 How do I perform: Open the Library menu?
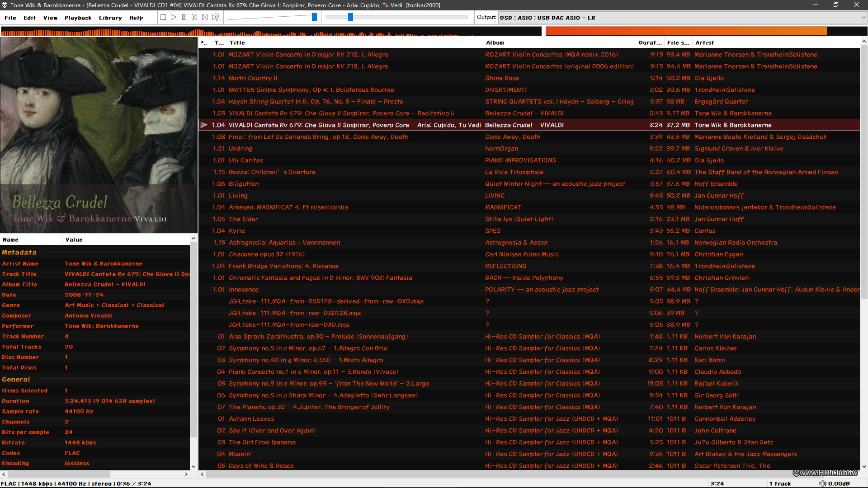[110, 18]
